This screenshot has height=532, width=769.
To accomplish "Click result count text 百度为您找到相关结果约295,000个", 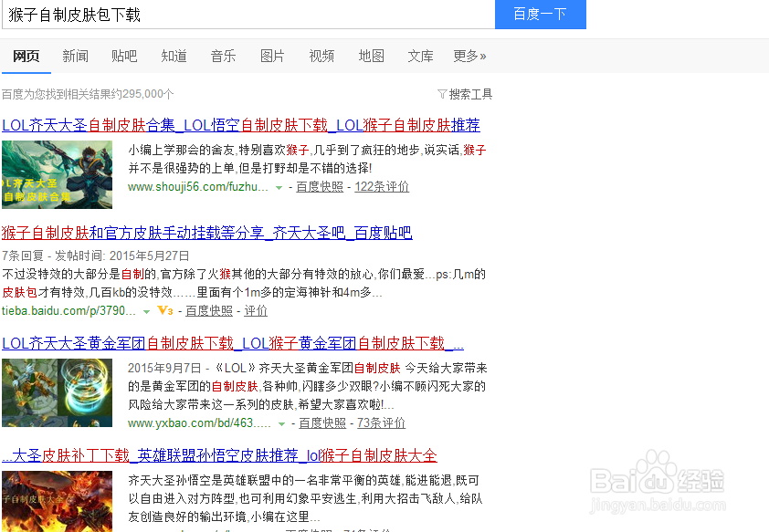I will tap(88, 94).
